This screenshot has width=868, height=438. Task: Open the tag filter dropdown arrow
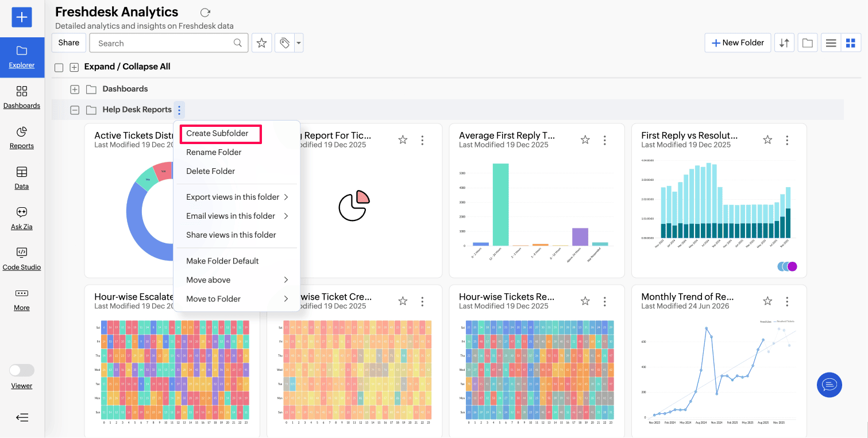point(299,43)
